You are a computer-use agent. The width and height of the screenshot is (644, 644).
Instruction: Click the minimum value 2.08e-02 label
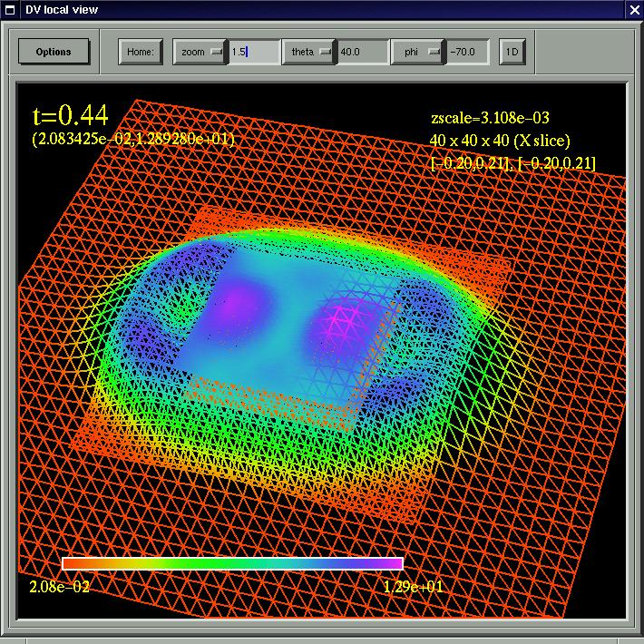point(60,587)
